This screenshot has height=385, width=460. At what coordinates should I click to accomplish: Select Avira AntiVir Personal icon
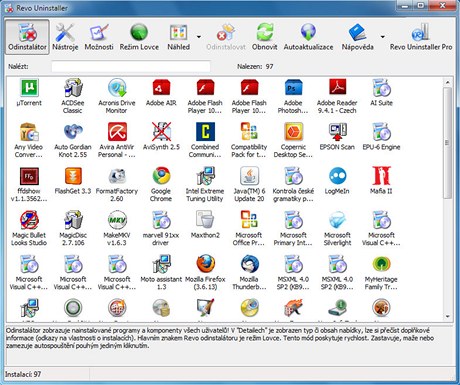click(x=117, y=131)
